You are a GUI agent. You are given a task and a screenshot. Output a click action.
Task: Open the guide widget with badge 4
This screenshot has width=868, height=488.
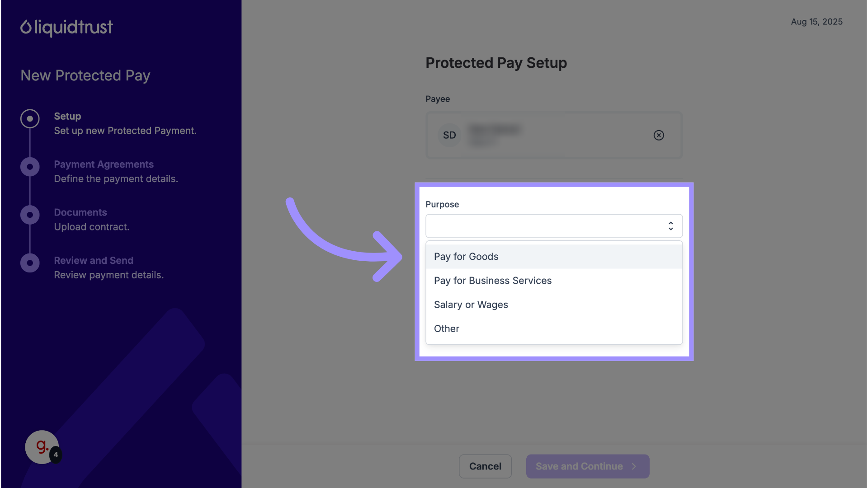coord(42,447)
